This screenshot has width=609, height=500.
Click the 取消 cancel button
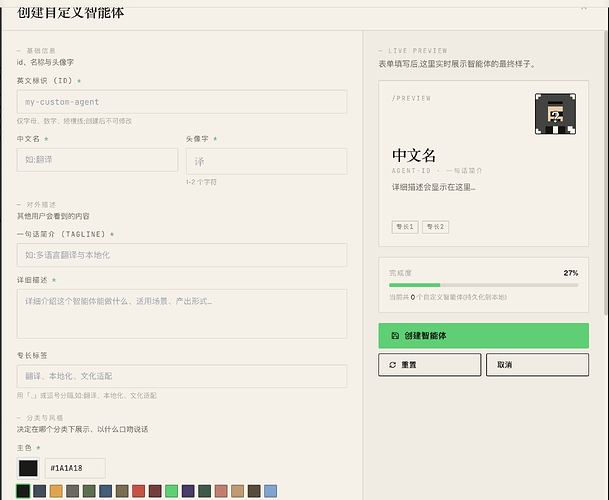point(538,365)
